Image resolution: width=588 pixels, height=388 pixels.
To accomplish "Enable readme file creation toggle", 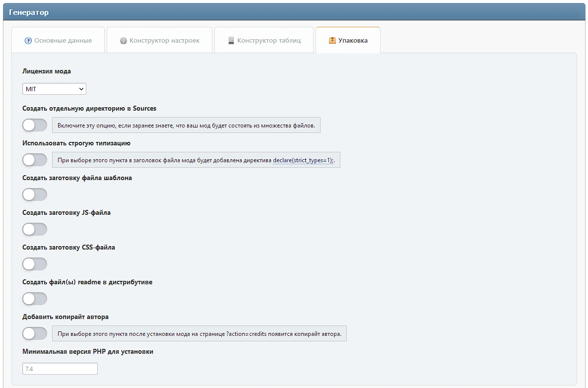I will point(35,299).
